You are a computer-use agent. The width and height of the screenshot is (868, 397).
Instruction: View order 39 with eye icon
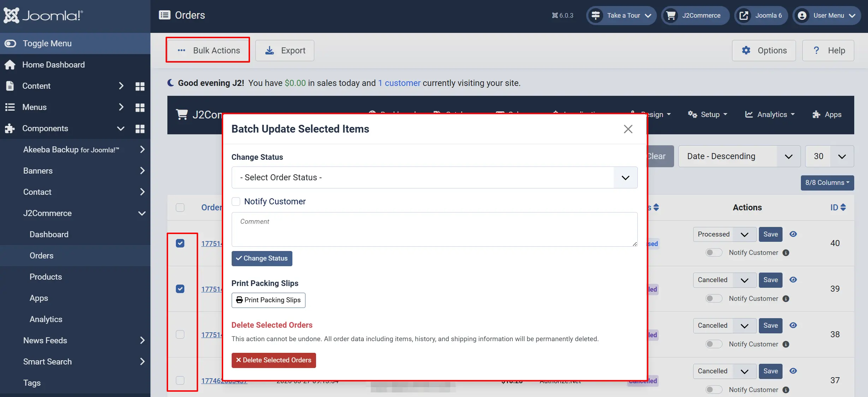point(793,280)
